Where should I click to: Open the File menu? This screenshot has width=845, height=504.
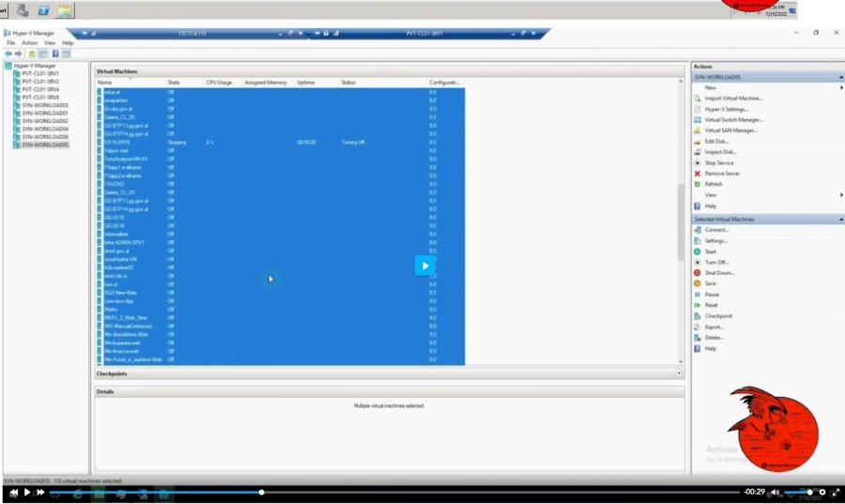tap(10, 43)
